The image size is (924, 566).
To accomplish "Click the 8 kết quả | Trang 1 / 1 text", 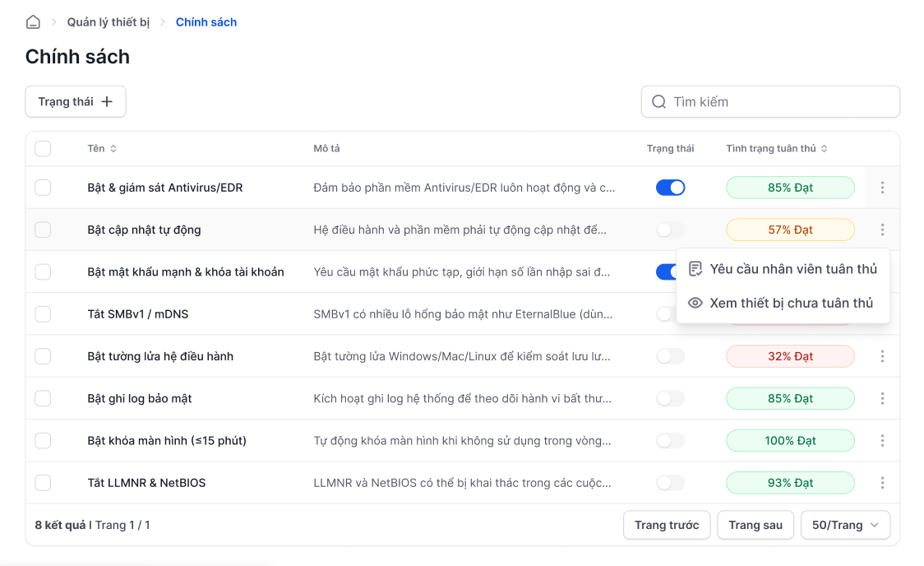I will (93, 525).
